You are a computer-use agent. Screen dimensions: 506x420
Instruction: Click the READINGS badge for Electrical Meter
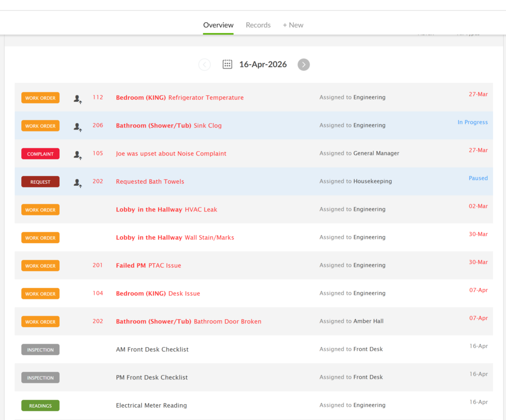click(41, 406)
